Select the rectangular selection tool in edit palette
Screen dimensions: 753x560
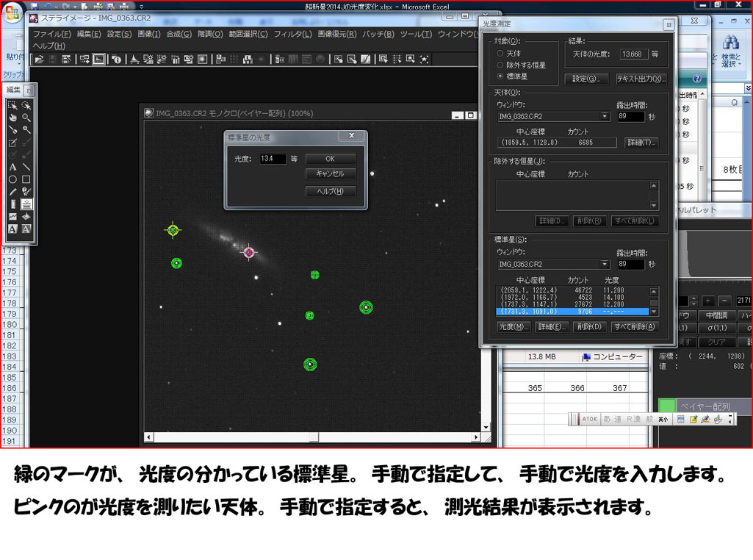pyautogui.click(x=12, y=105)
